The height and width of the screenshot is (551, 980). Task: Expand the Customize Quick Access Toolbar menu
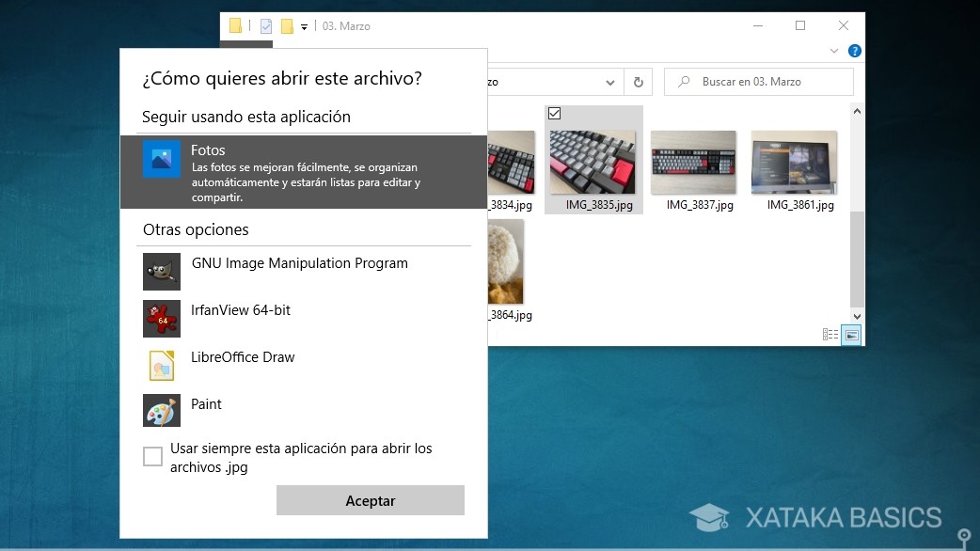(x=304, y=26)
